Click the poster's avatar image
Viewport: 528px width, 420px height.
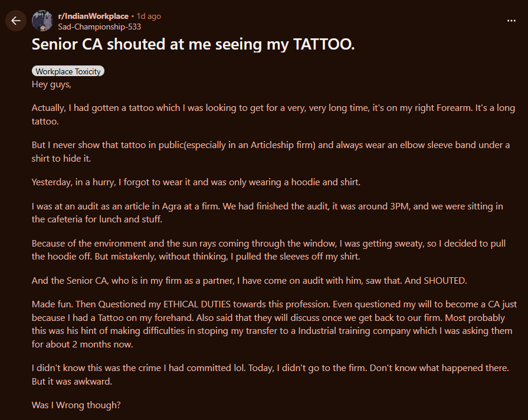pyautogui.click(x=42, y=21)
